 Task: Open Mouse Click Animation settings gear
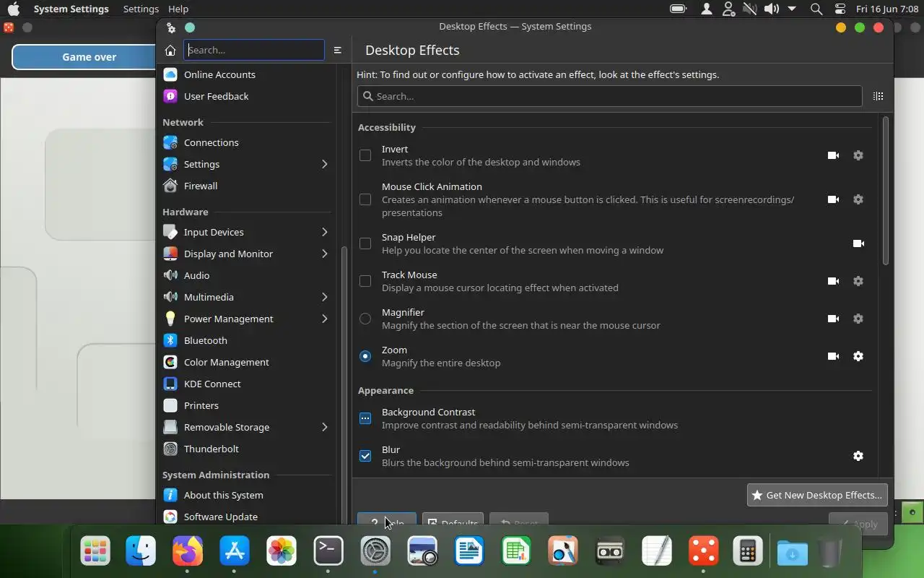coord(858,199)
